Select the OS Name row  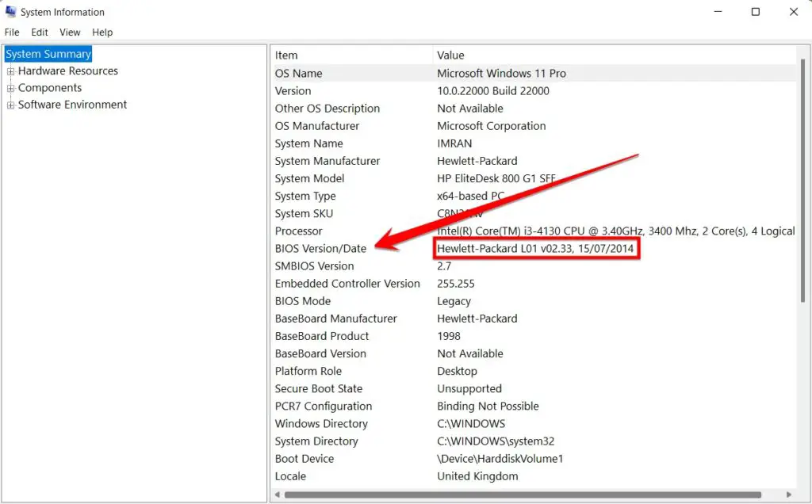534,74
